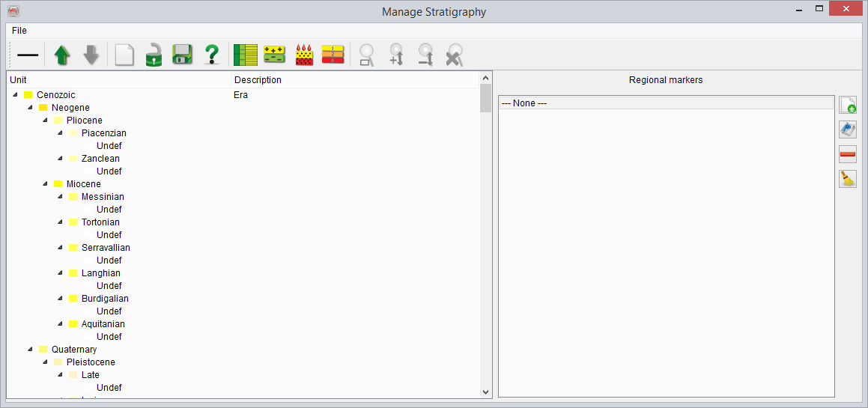Collapse the Quaternary tree node

point(30,350)
